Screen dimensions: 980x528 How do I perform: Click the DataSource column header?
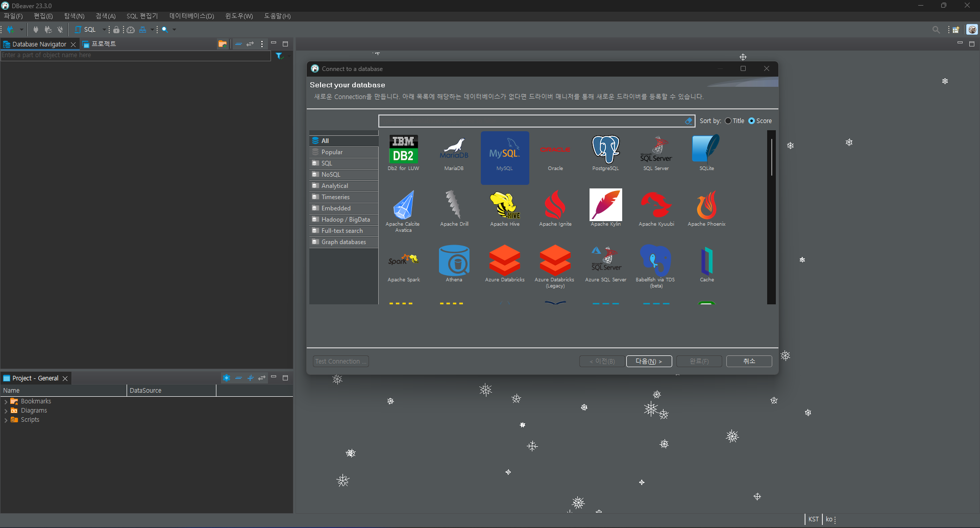point(171,391)
